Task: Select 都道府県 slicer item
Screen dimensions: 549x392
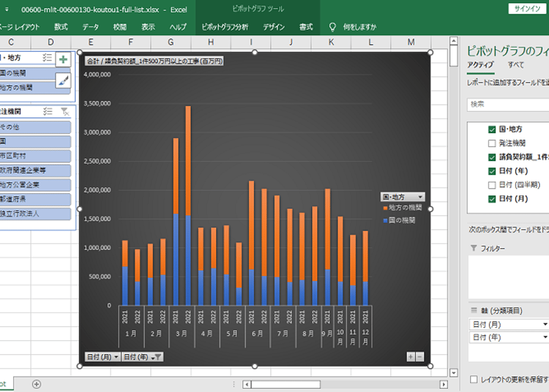Action: tap(35, 199)
